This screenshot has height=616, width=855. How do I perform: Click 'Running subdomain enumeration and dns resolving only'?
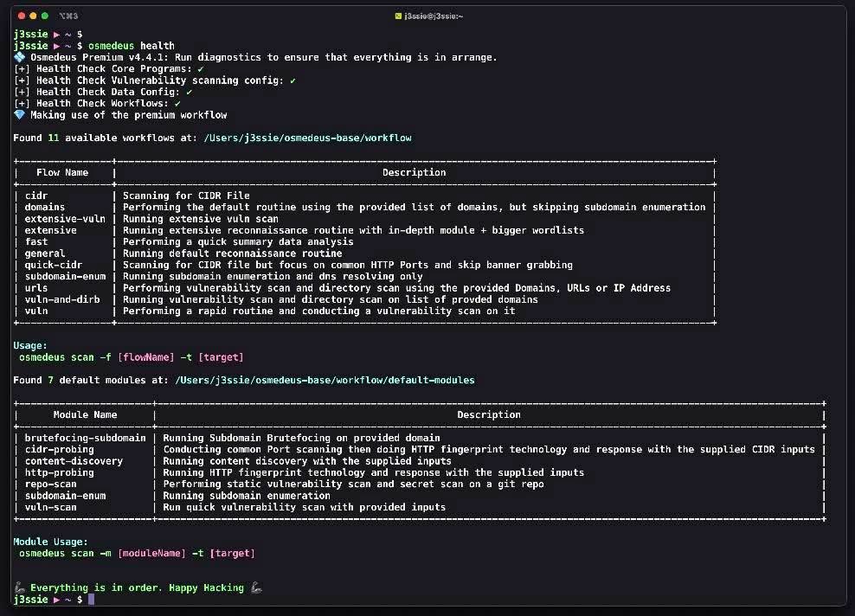(273, 276)
